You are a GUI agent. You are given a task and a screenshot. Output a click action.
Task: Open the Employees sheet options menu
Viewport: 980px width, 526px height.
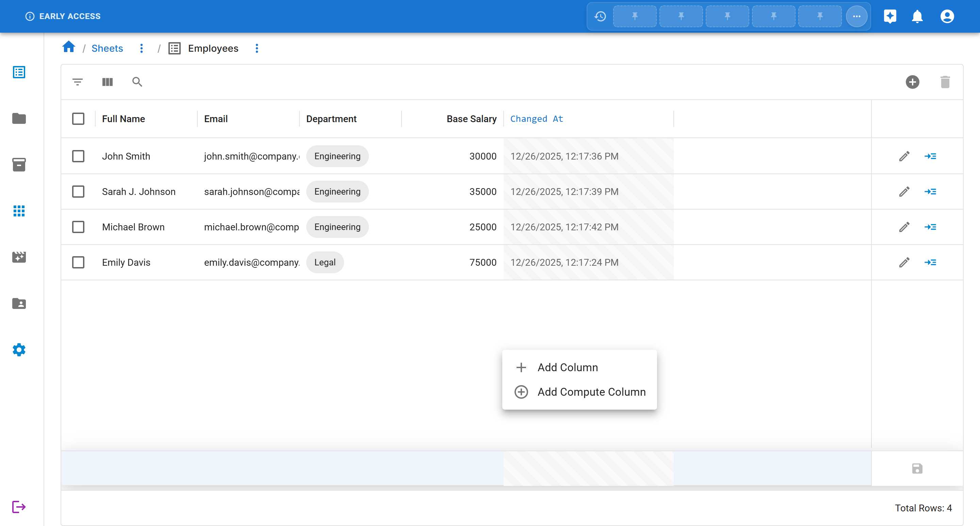click(257, 48)
